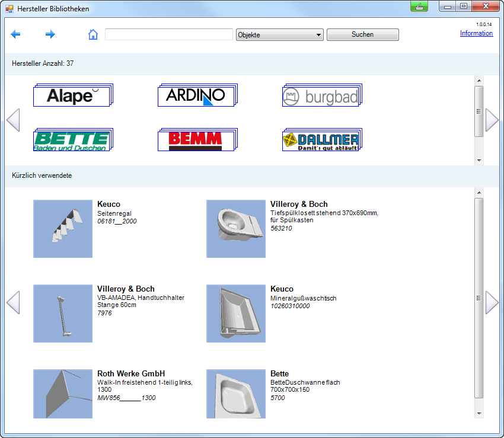Open the ARDINO manufacturer library

tap(197, 95)
